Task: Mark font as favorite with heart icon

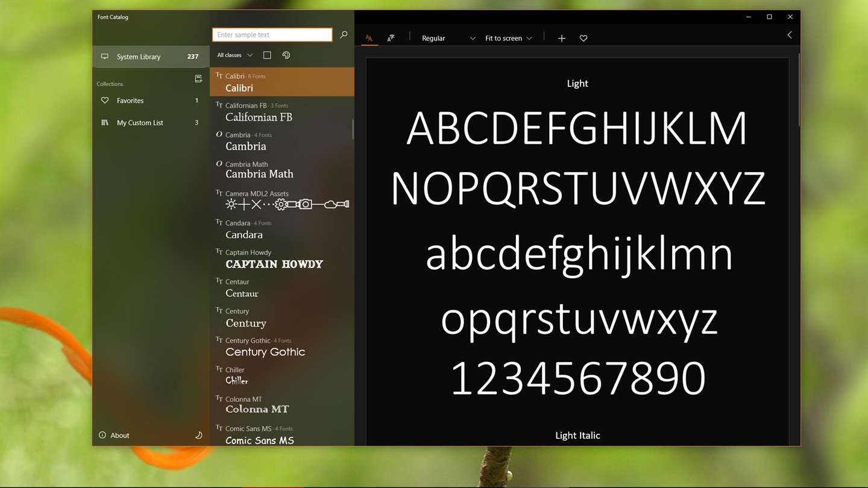Action: tap(583, 38)
